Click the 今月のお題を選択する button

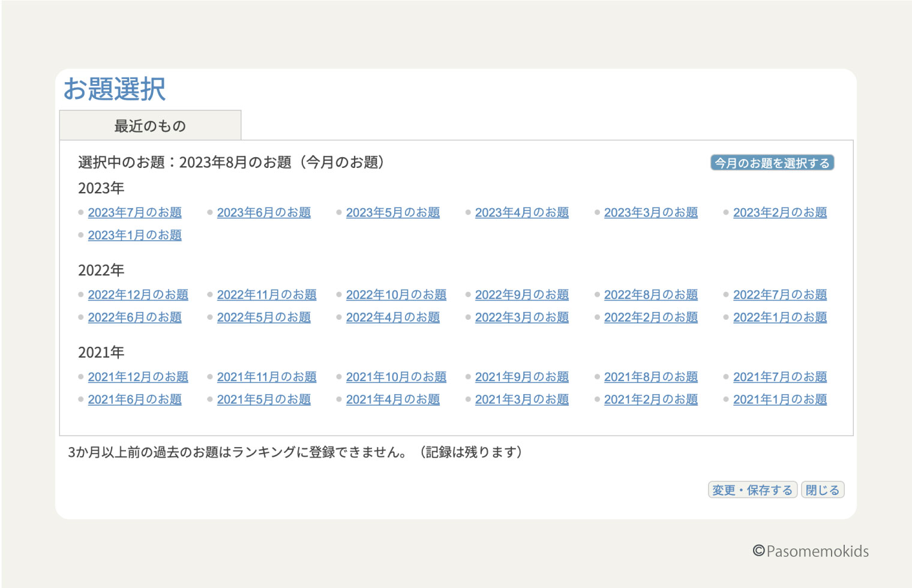[x=772, y=163]
